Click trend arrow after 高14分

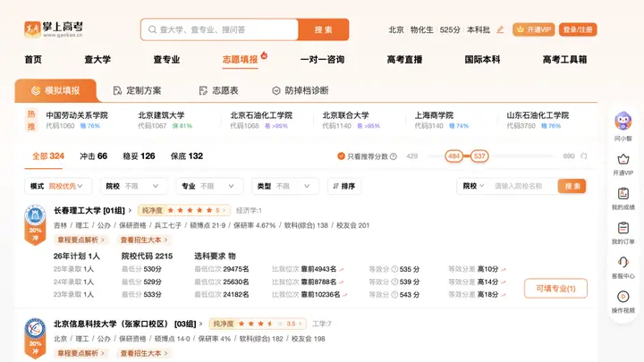(504, 282)
